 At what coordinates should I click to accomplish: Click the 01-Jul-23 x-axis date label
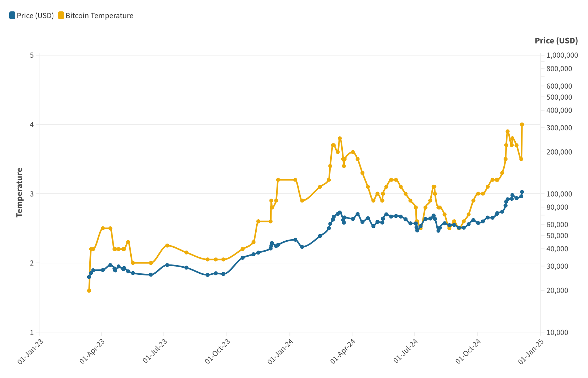tap(155, 351)
